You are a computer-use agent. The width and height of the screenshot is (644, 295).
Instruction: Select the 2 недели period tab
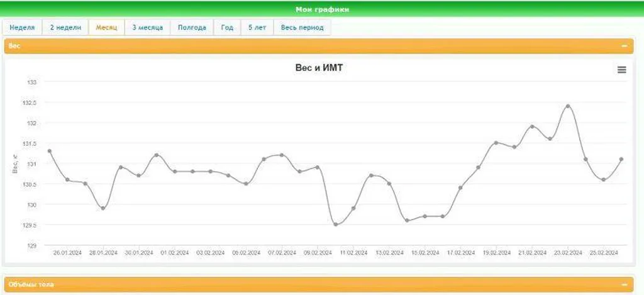coord(65,28)
